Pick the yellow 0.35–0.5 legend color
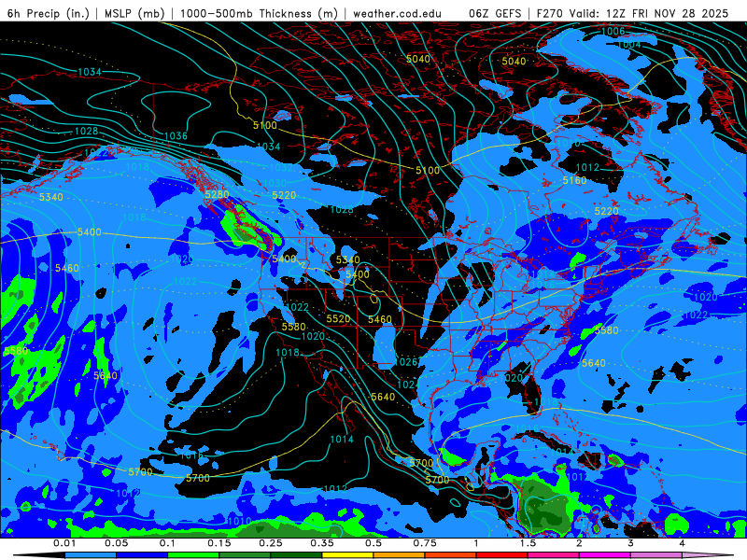The width and height of the screenshot is (747, 560). point(347,555)
